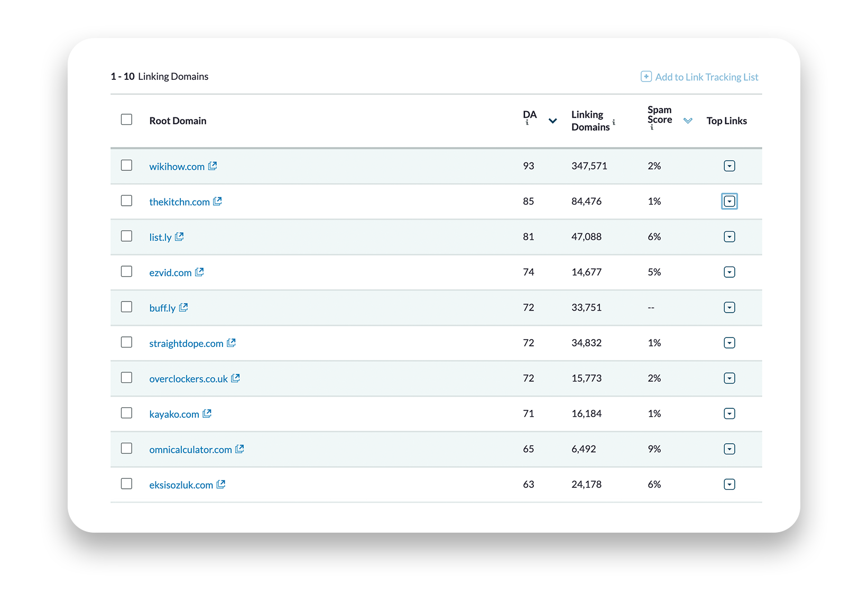
Task: Click the plus icon beside Add to Link Tracking List
Action: click(x=646, y=77)
